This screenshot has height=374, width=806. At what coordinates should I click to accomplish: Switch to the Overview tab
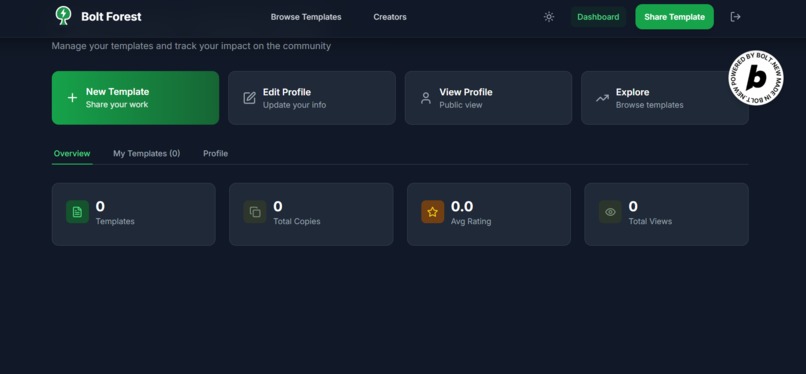coord(72,154)
